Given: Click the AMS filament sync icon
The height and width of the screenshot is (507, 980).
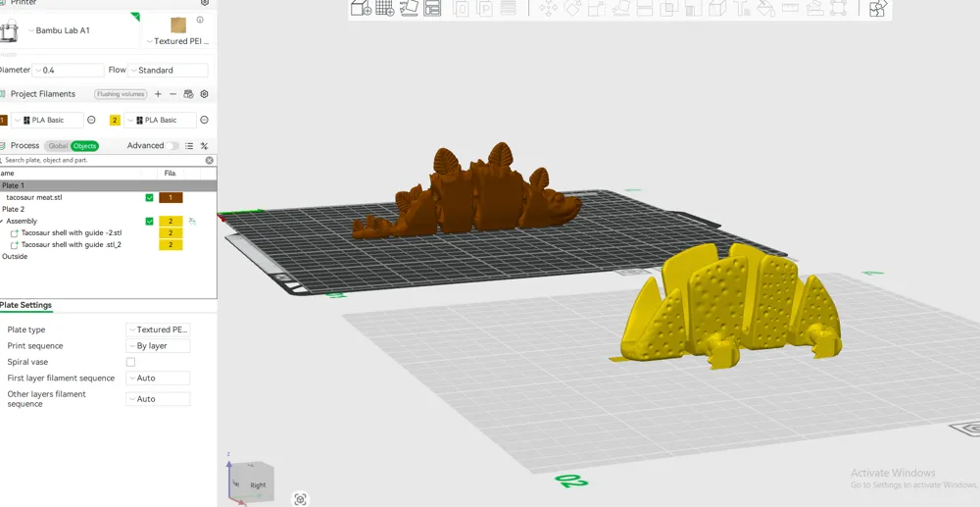Looking at the screenshot, I should 188,94.
